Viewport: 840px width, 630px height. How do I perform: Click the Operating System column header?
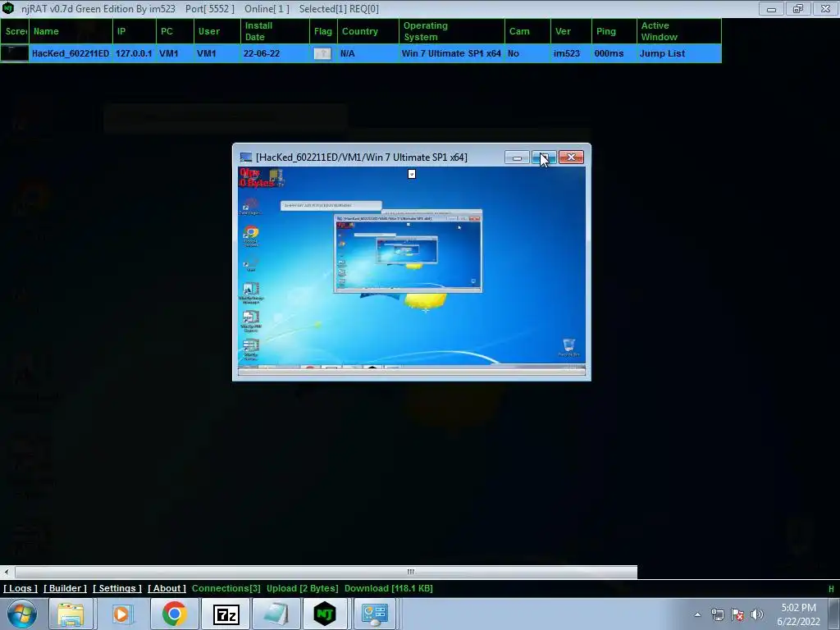click(x=452, y=31)
